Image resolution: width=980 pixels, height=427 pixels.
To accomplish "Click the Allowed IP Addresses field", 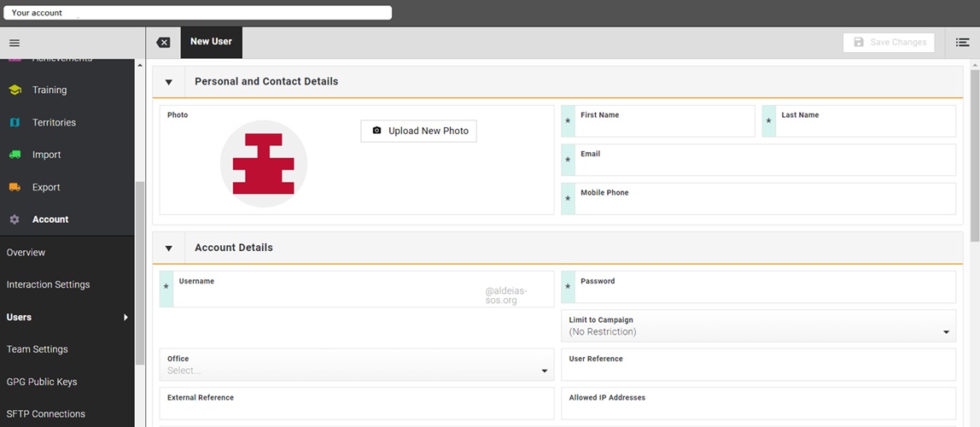I will (758, 403).
